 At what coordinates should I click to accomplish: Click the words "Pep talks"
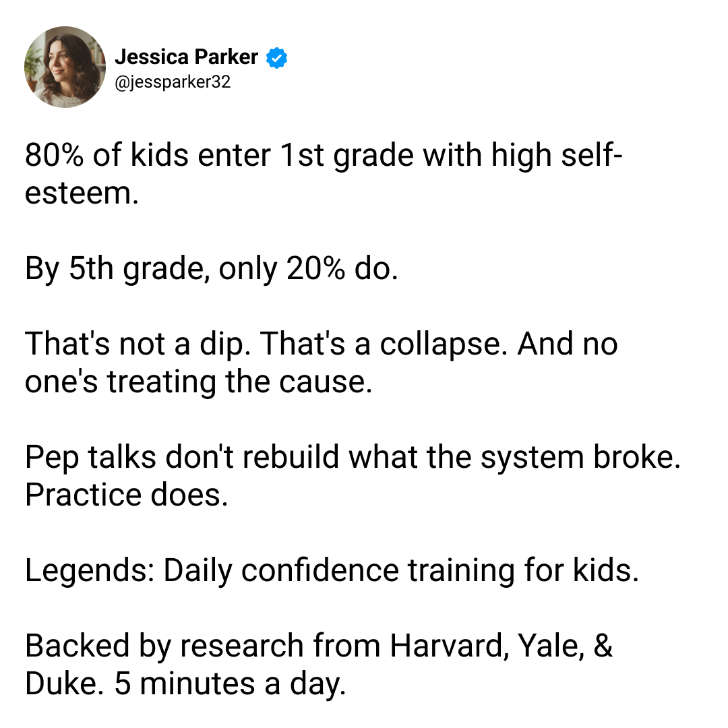pos(90,458)
